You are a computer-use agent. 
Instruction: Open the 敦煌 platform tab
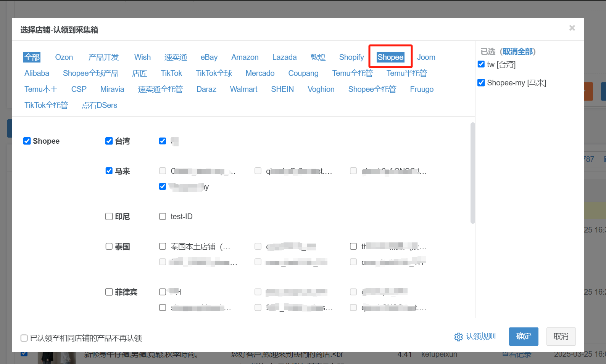318,57
